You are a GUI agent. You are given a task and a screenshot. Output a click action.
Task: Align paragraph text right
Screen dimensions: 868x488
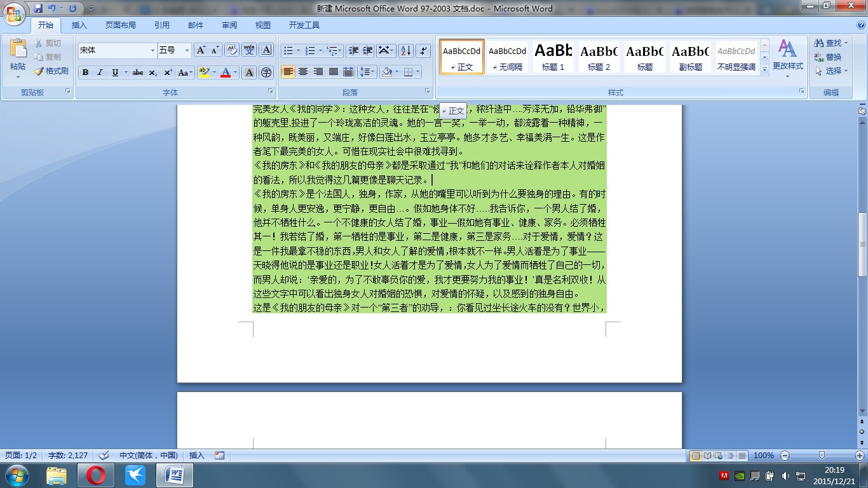pyautogui.click(x=318, y=72)
